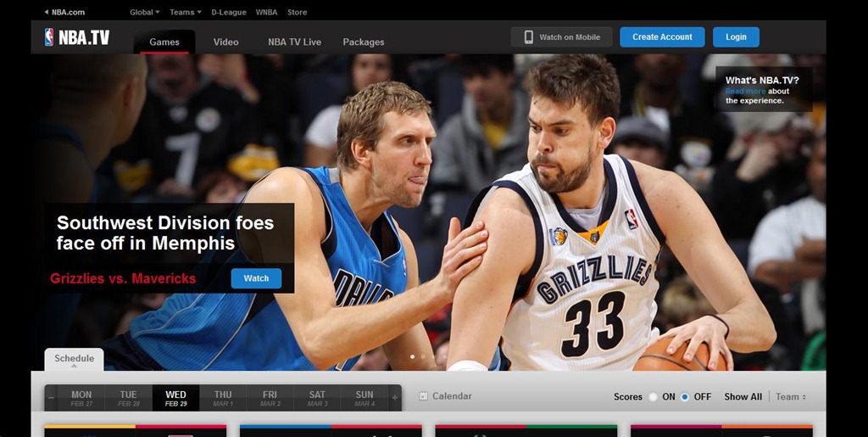Open the Calendar link
Screen dimensions: 868x437
[x=452, y=396]
